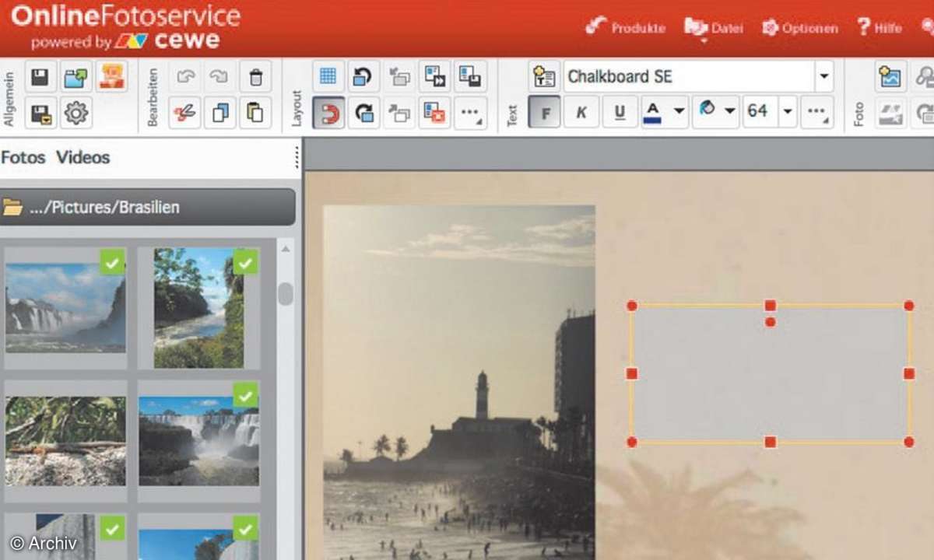Copy using the duplicate pages icon
The image size is (934, 560).
(x=220, y=113)
